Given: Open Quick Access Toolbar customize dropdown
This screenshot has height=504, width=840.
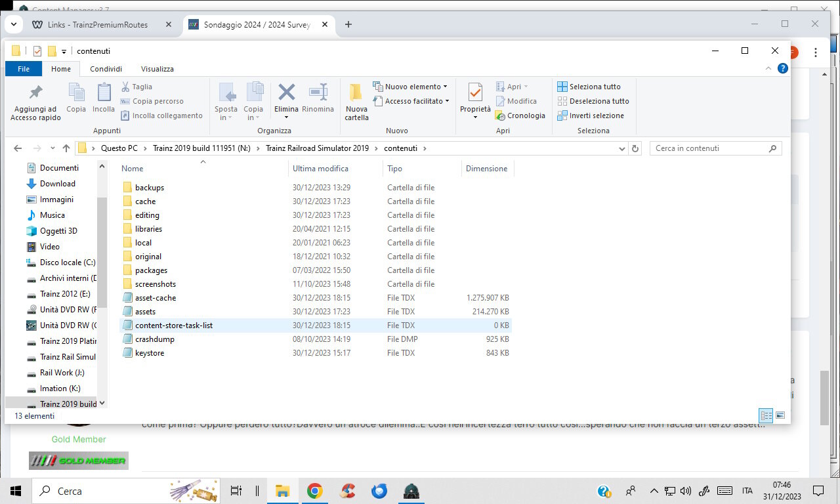Looking at the screenshot, I should [x=64, y=51].
